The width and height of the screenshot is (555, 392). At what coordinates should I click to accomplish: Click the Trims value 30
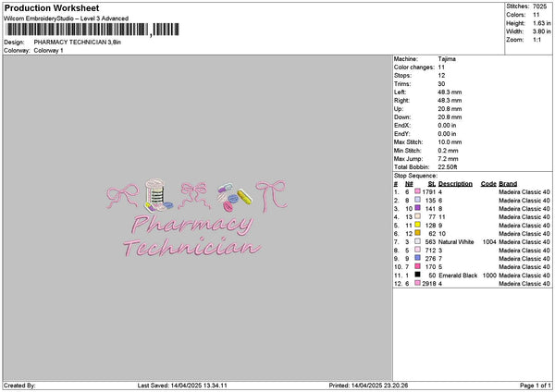(441, 84)
